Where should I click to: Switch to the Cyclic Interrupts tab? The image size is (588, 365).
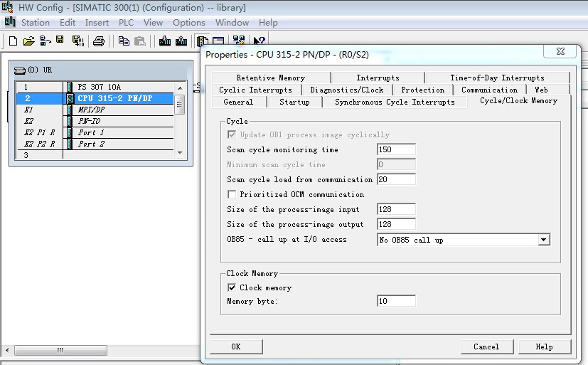tap(256, 90)
